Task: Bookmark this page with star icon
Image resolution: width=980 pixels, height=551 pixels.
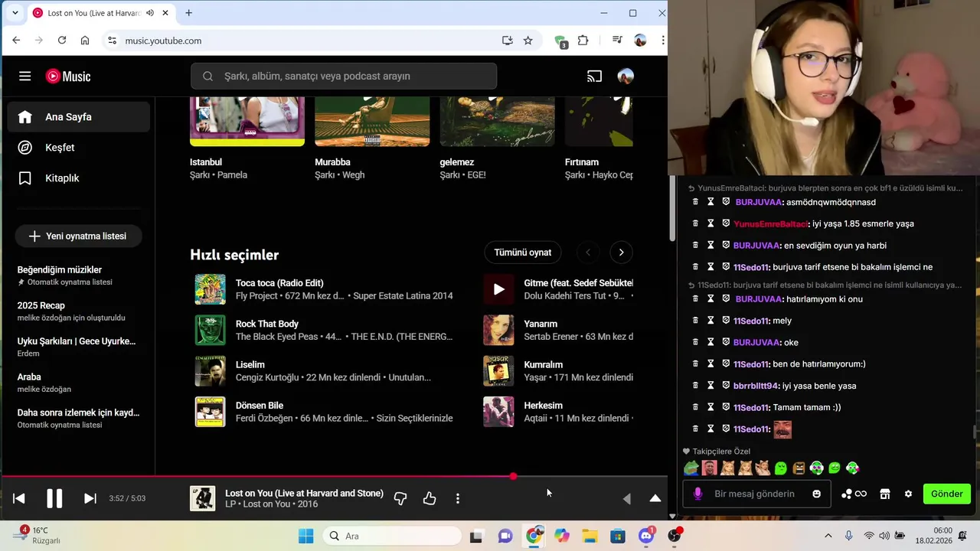Action: [528, 41]
